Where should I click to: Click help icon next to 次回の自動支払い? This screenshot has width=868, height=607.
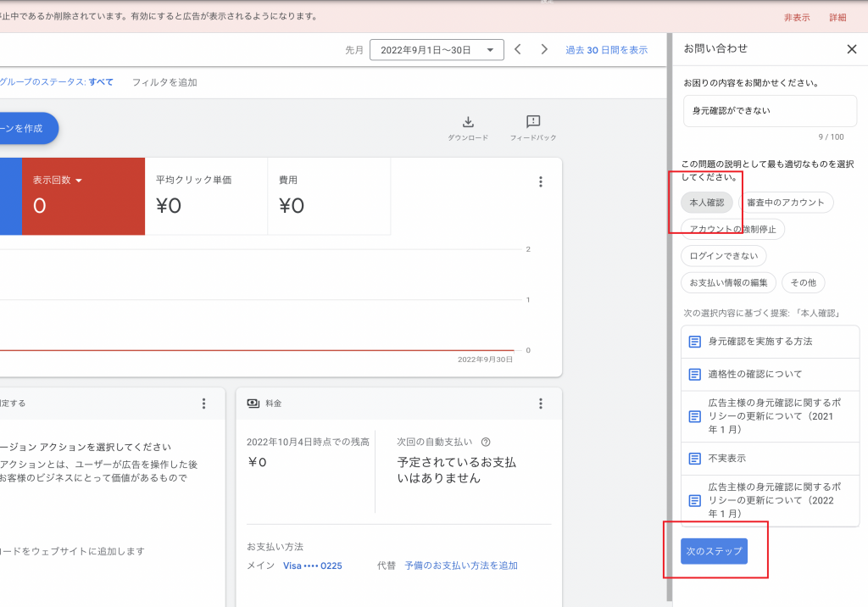(x=486, y=442)
